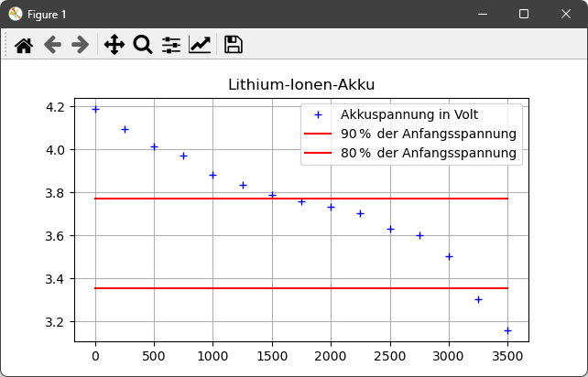Click the matplotlib icon in the title bar
The image size is (588, 377).
point(16,14)
